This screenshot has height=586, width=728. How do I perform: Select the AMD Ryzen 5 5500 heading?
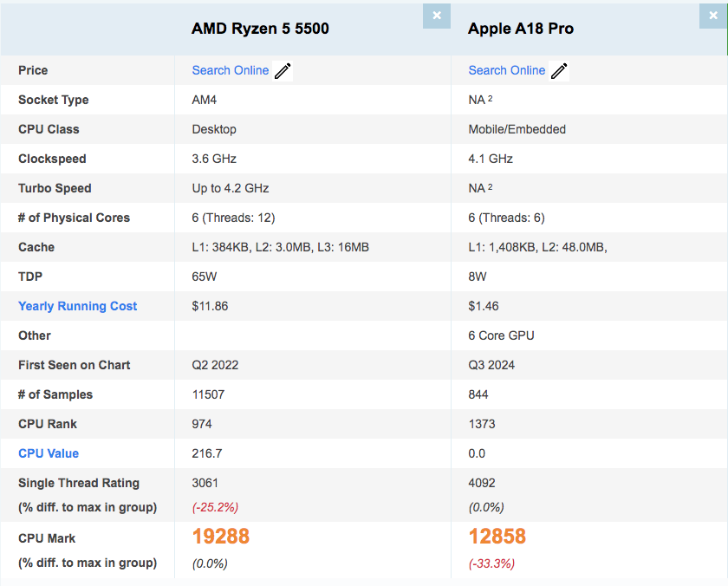click(260, 29)
